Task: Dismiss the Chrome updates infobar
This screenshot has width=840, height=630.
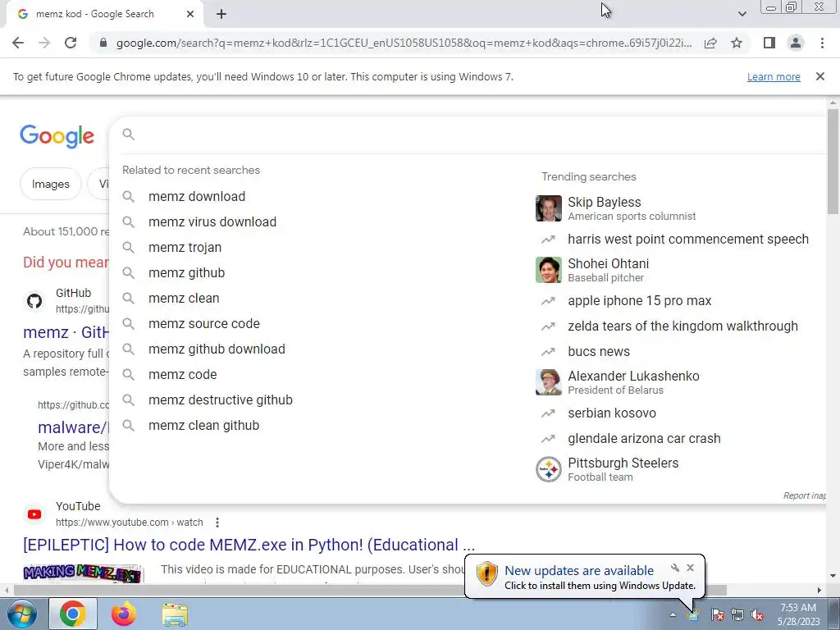Action: [x=819, y=76]
